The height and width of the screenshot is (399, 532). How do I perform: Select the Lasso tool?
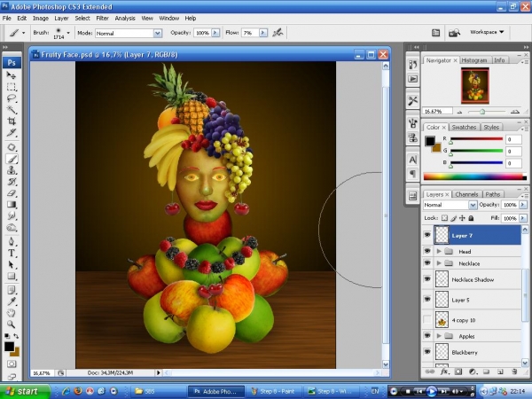click(12, 98)
